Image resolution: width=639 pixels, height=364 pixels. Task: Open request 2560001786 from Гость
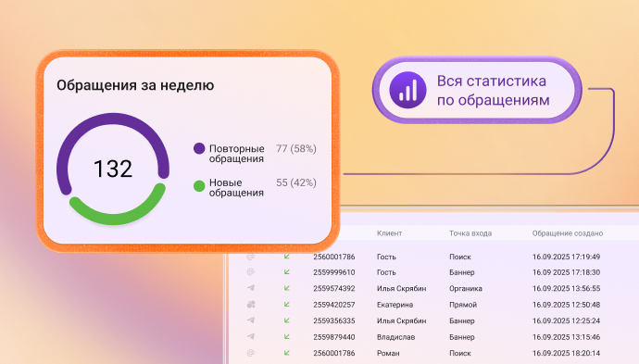pyautogui.click(x=333, y=257)
